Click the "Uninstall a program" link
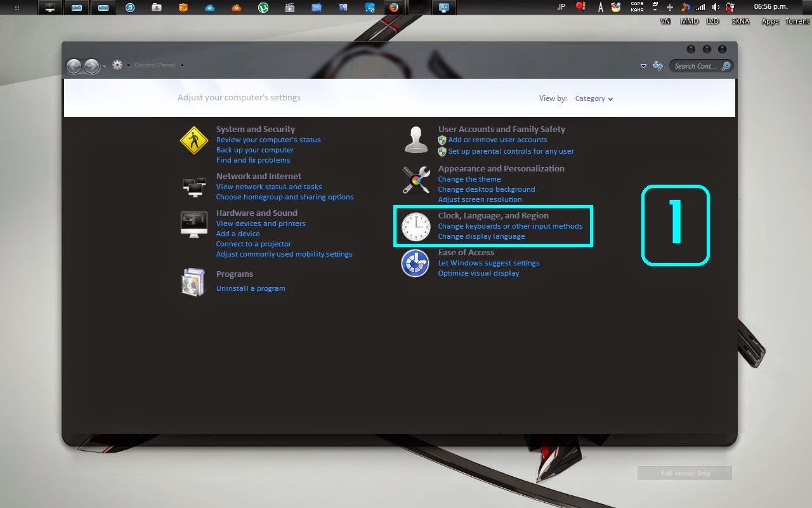 coord(251,288)
